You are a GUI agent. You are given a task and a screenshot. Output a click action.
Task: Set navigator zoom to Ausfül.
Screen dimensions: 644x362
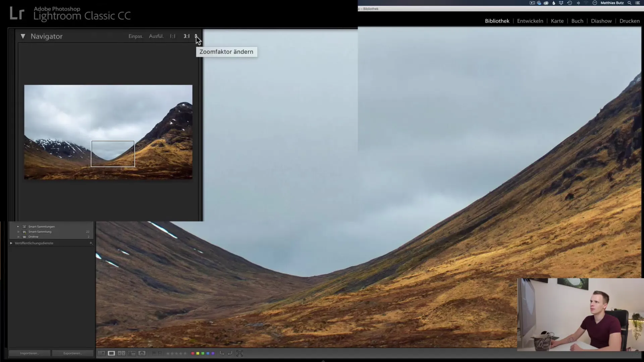[156, 36]
